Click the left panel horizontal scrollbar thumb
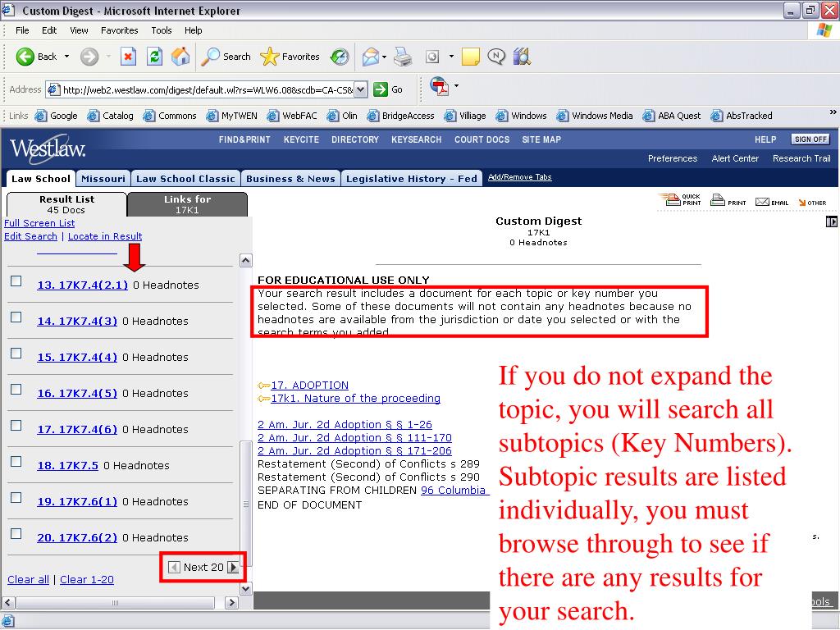Screen dimensions: 840x630 tap(115, 603)
